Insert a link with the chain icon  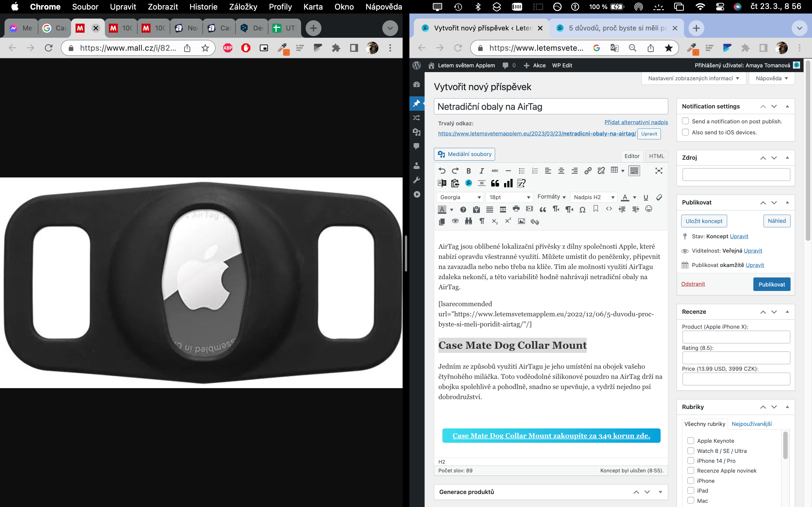coord(588,171)
